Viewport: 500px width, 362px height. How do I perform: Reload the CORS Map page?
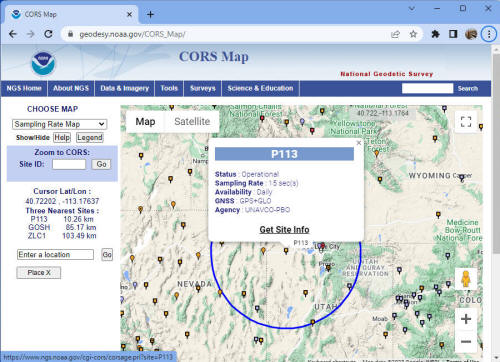[49, 34]
